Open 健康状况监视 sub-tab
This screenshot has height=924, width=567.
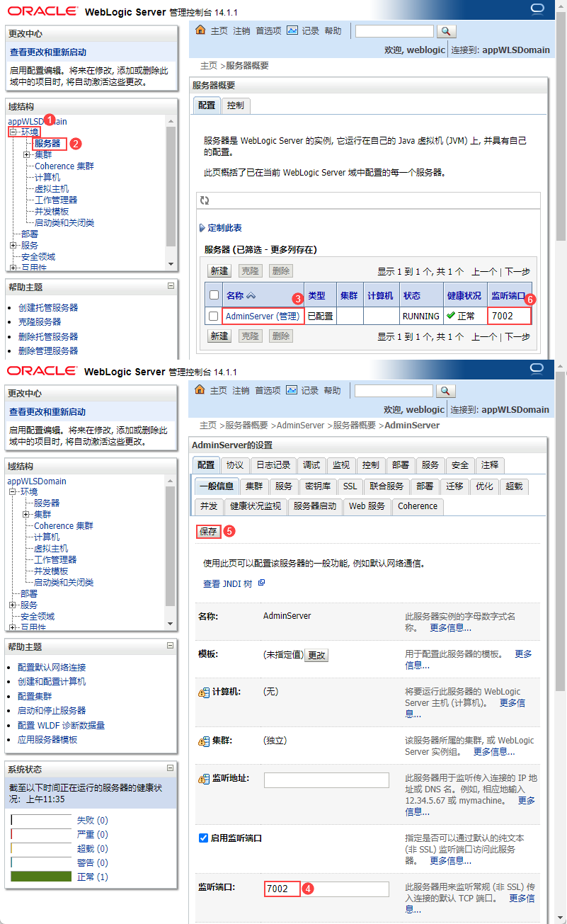pyautogui.click(x=256, y=506)
